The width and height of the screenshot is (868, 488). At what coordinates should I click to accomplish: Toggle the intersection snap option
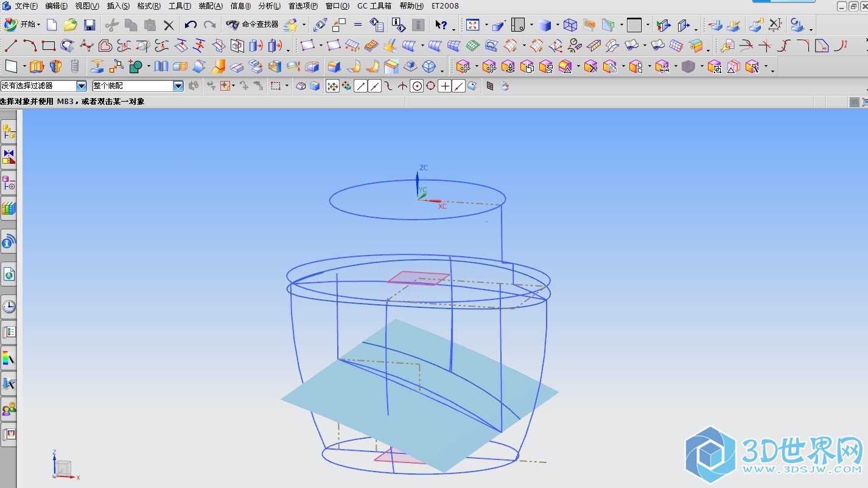[403, 86]
